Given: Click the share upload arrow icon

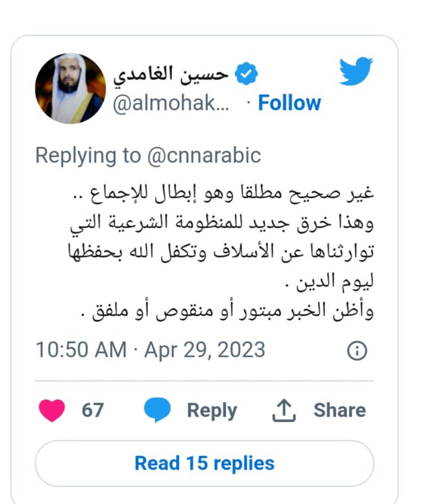Looking at the screenshot, I should pyautogui.click(x=284, y=410).
